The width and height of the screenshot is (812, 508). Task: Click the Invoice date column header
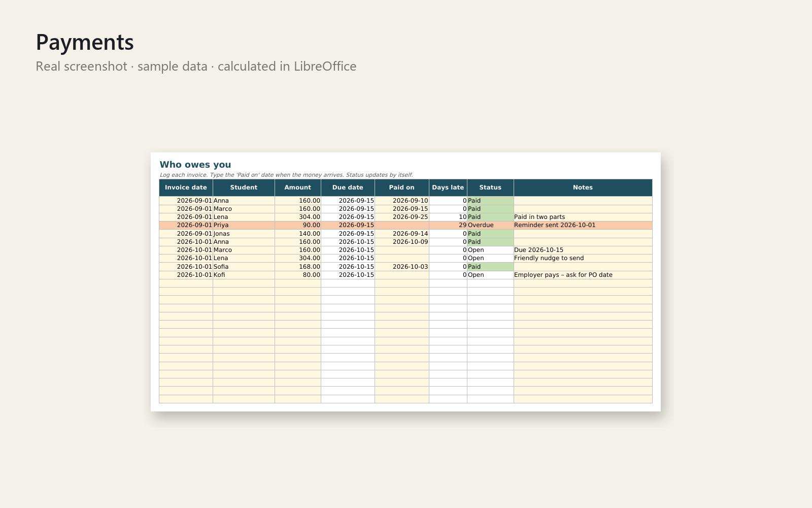[186, 187]
